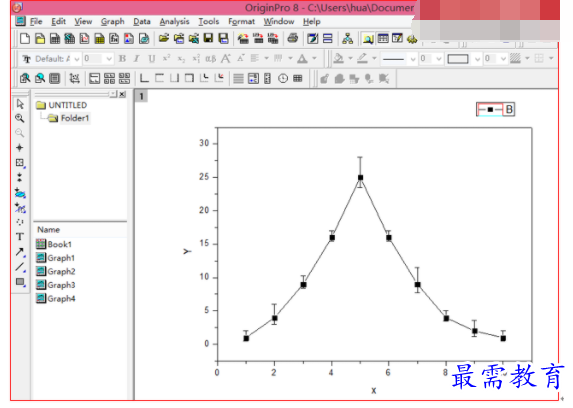Select the Arrow drawing tool
The width and height of the screenshot is (573, 408).
click(20, 252)
